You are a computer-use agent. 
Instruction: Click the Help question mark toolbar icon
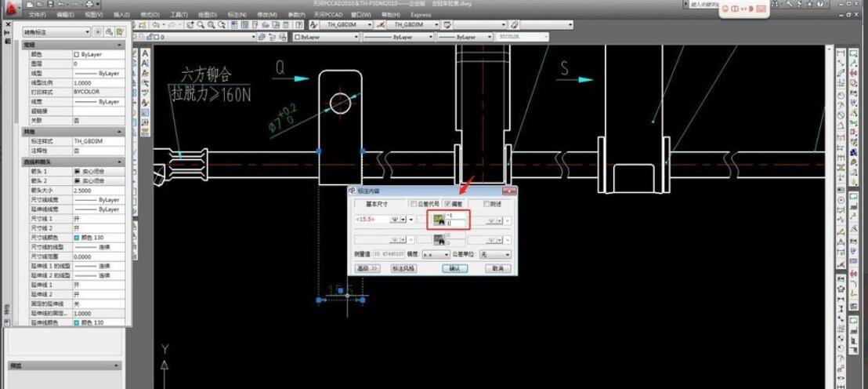tap(299, 25)
